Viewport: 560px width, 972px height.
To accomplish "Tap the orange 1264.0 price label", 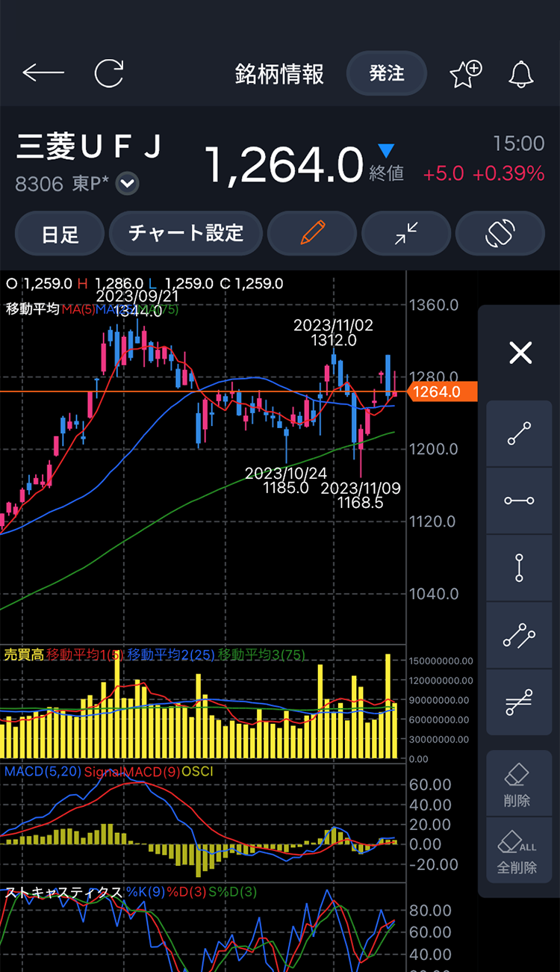I will click(x=444, y=391).
